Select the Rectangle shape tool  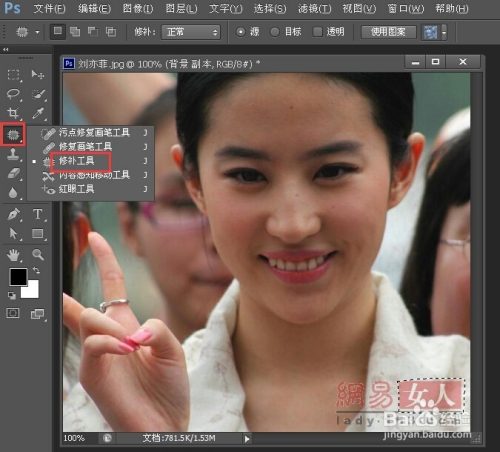pyautogui.click(x=38, y=234)
